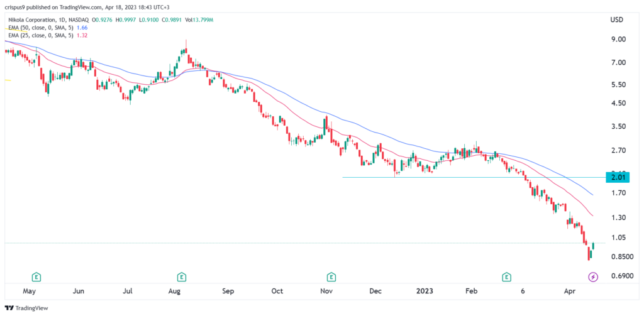The height and width of the screenshot is (316, 644).
Task: Click the 2023 date axis label
Action: [425, 291]
